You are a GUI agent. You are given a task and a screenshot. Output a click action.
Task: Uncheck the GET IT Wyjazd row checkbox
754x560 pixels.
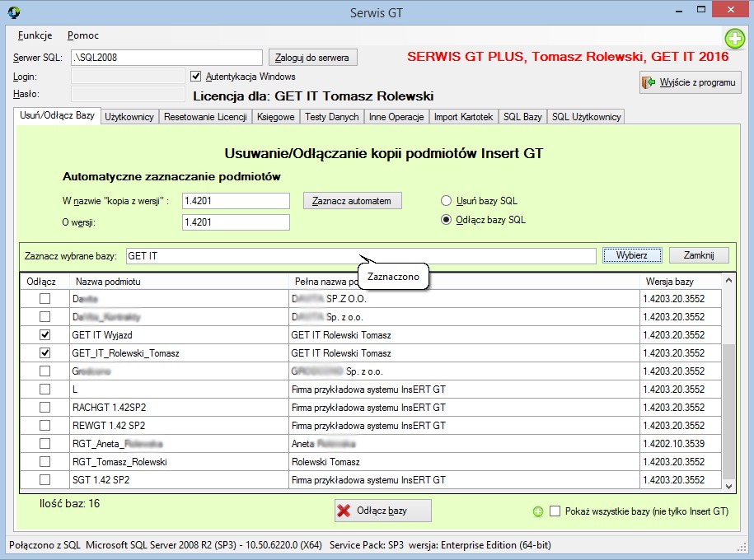click(44, 334)
